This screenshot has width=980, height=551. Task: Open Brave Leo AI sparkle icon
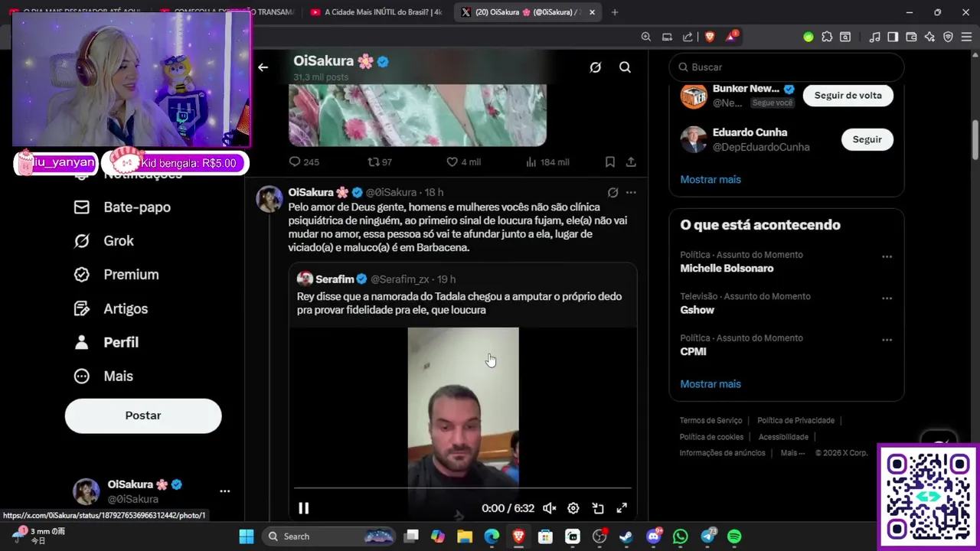tap(929, 37)
